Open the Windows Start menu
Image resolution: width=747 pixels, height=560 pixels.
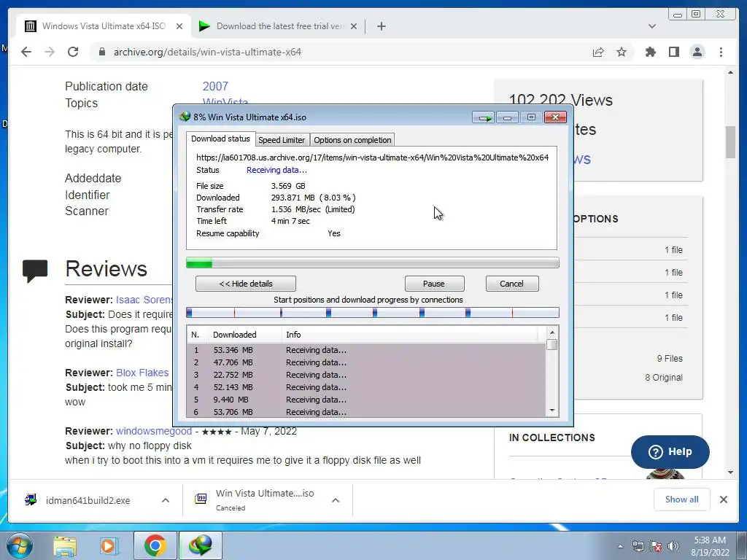18,545
